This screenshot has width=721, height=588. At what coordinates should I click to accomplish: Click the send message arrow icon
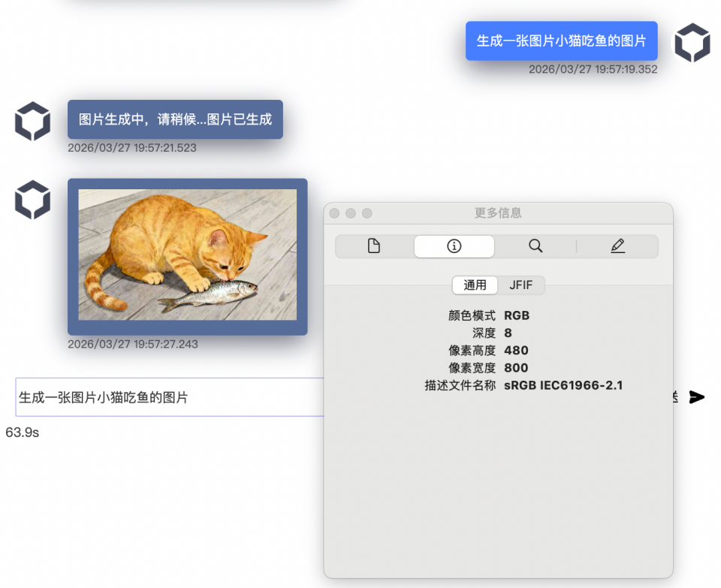[x=698, y=397]
